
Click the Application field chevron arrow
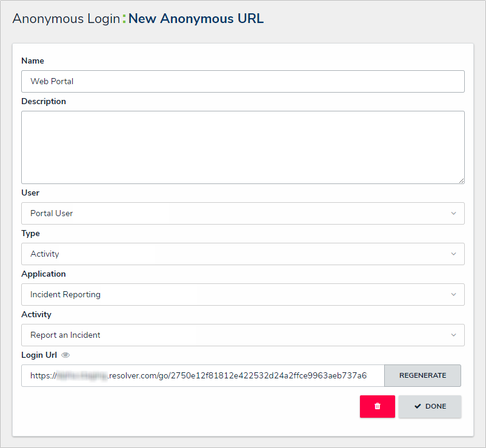[453, 294]
